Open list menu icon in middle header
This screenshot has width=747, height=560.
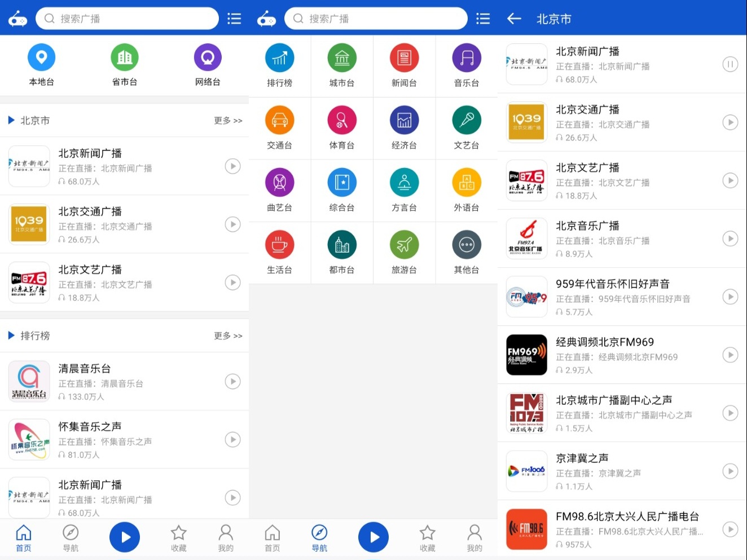point(483,19)
